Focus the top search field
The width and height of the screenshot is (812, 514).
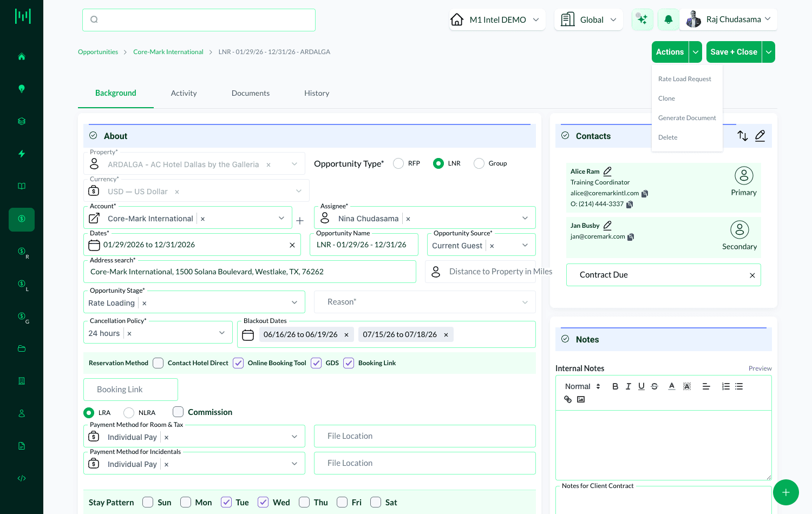click(x=199, y=20)
